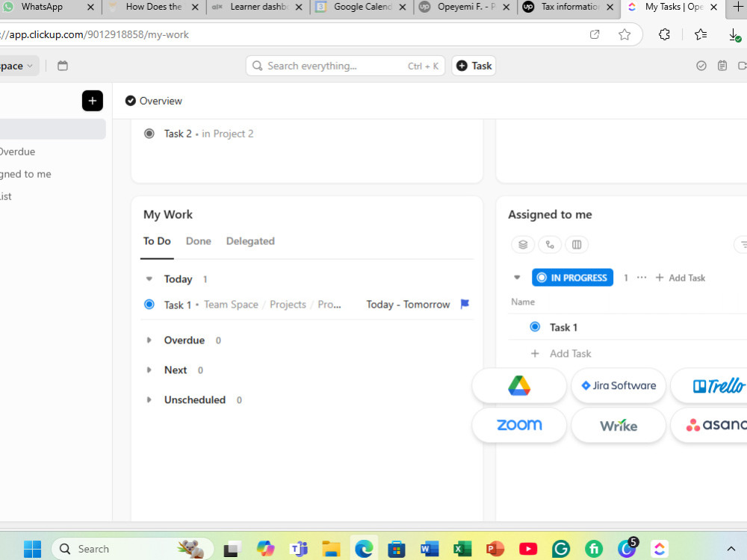Click the Projects breadcrumb on Task 1

click(288, 305)
